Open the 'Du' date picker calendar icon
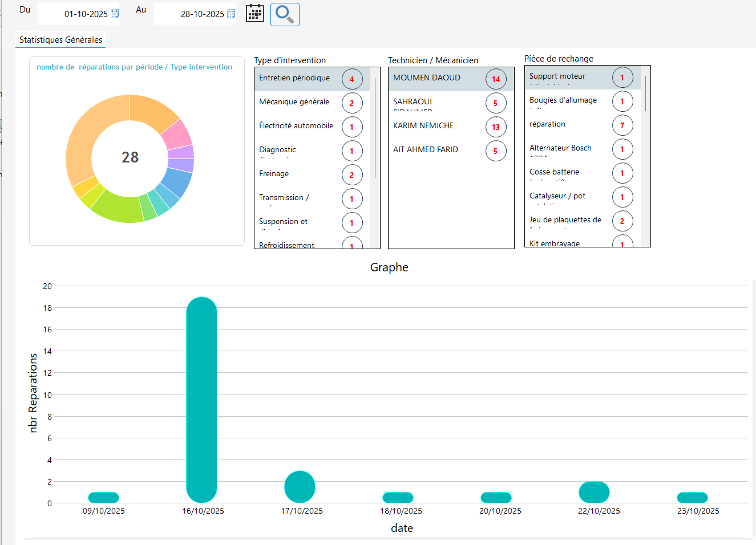This screenshot has height=545, width=756. 115,14
